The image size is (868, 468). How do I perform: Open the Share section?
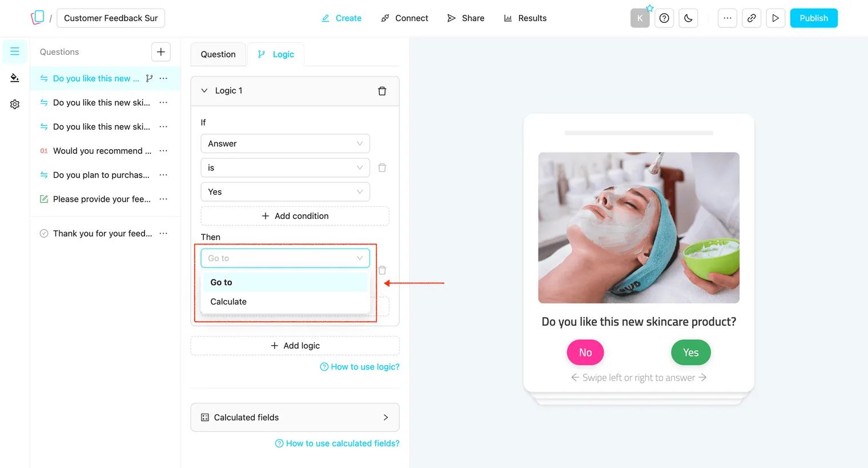[x=466, y=18]
